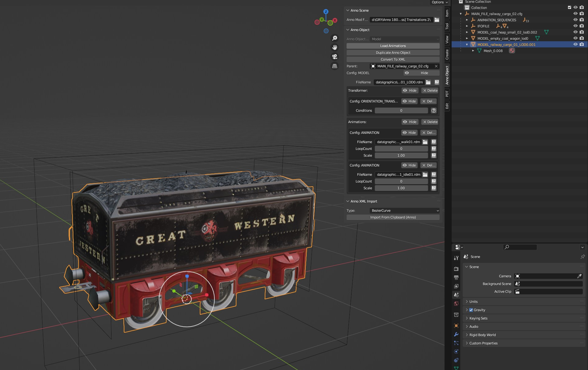Open the View Layer properties tab
The height and width of the screenshot is (370, 588).
(x=456, y=286)
